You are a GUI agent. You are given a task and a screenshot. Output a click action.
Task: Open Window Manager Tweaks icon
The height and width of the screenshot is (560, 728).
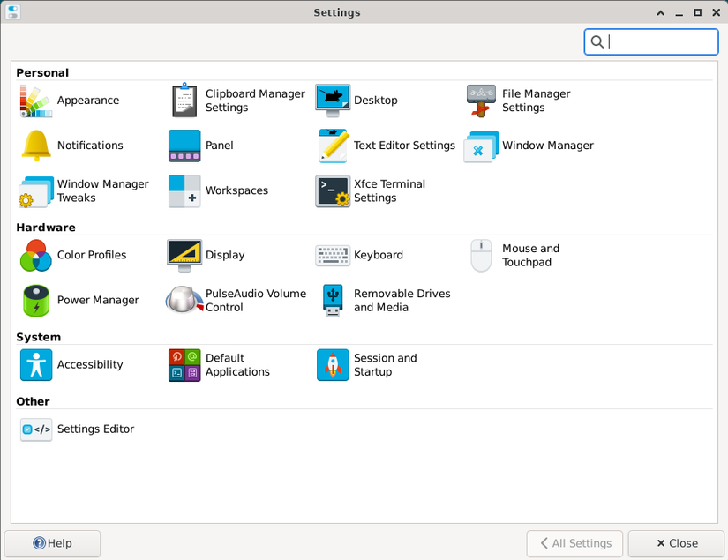click(x=36, y=191)
